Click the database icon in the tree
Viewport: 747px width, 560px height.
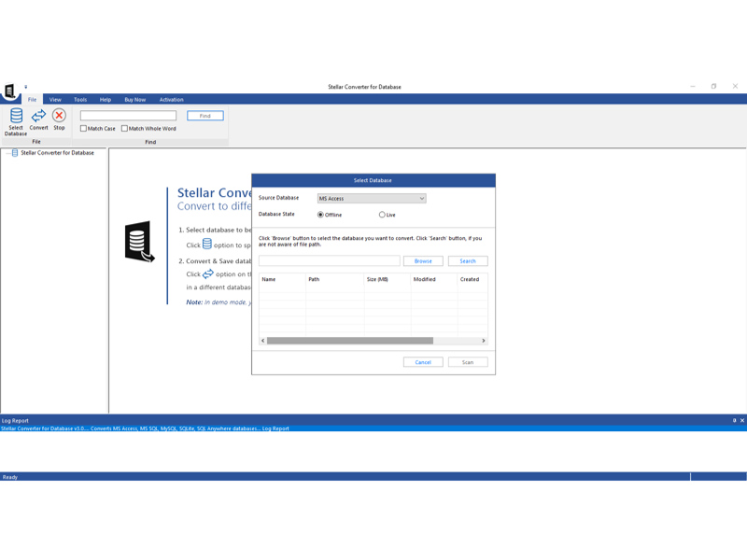15,153
